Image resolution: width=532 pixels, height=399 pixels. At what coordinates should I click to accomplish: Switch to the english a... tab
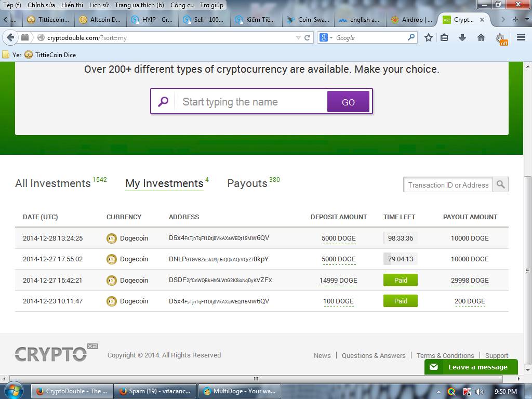point(360,20)
